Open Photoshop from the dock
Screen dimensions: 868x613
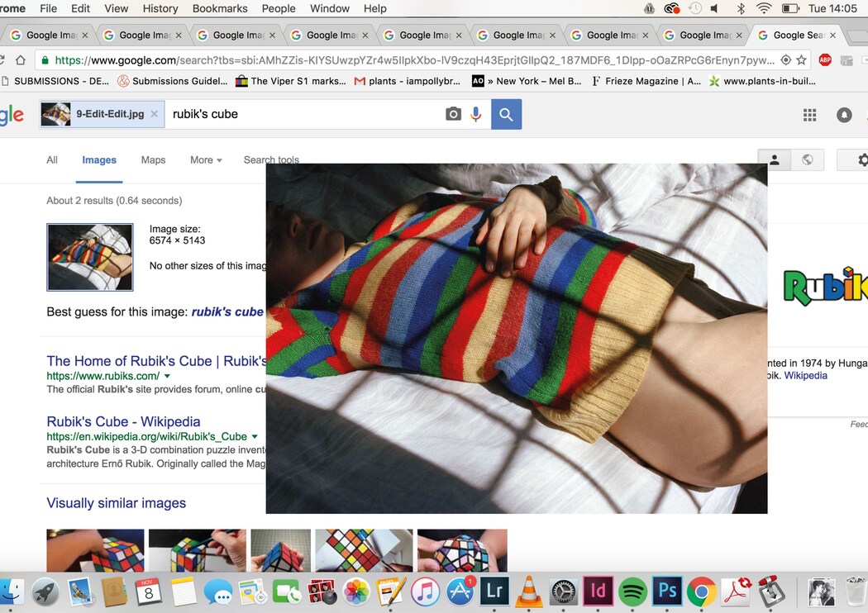665,592
